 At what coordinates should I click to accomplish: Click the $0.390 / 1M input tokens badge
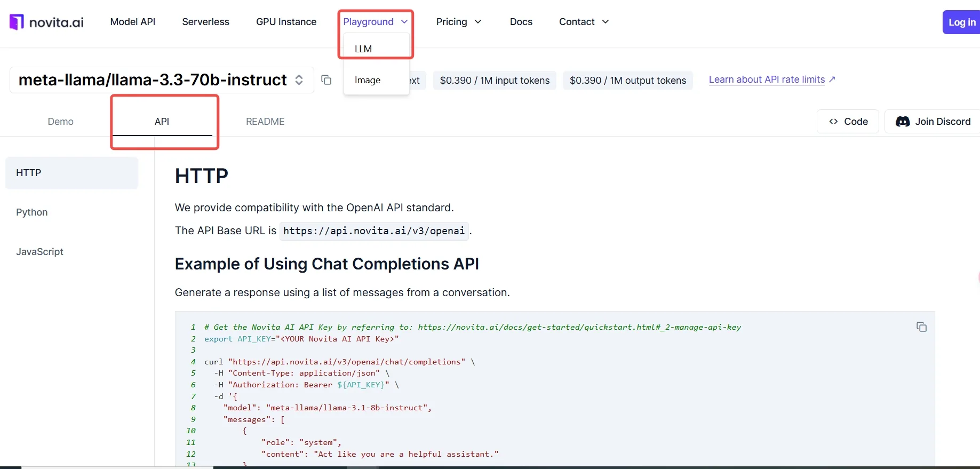click(495, 81)
